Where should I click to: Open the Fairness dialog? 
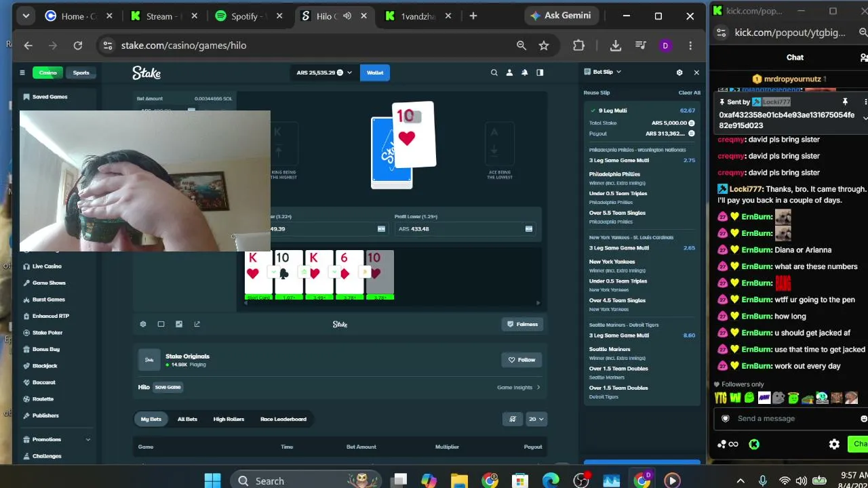pyautogui.click(x=522, y=324)
